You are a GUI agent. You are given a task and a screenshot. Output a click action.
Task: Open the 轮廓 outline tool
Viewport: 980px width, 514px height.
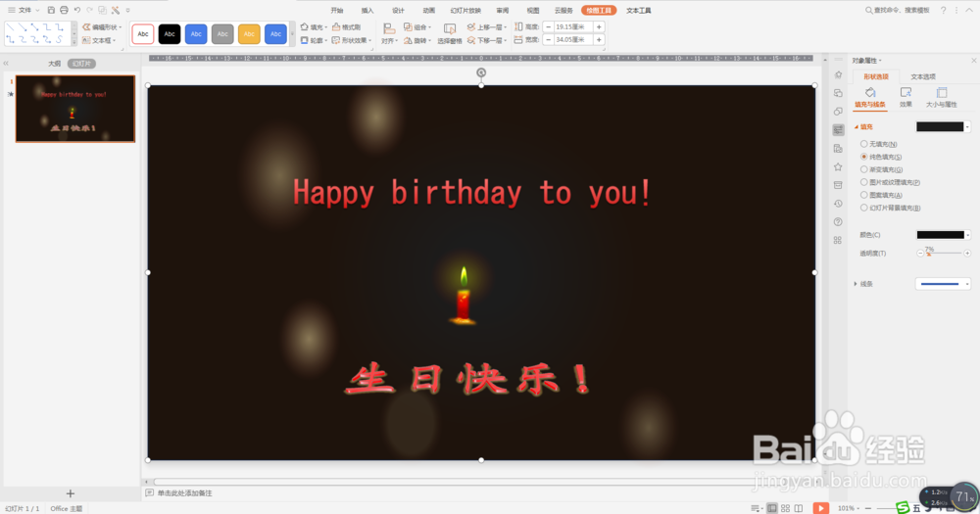[x=314, y=40]
